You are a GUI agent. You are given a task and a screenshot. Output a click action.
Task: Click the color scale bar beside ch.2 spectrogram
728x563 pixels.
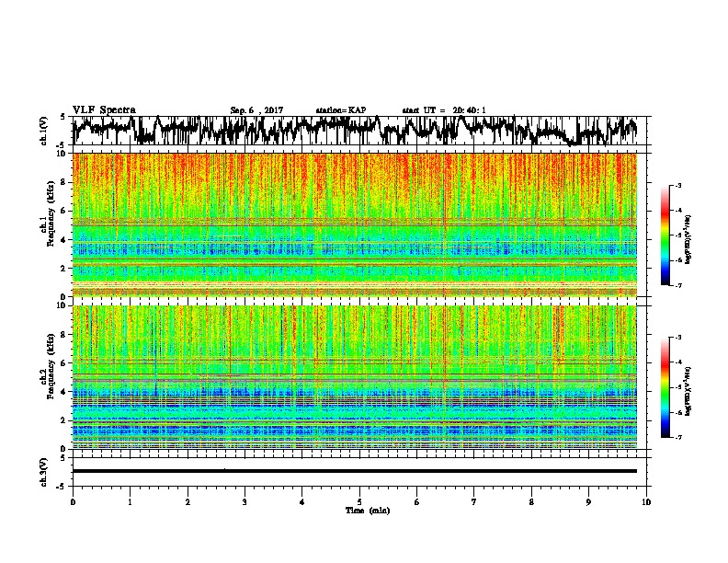pos(665,387)
